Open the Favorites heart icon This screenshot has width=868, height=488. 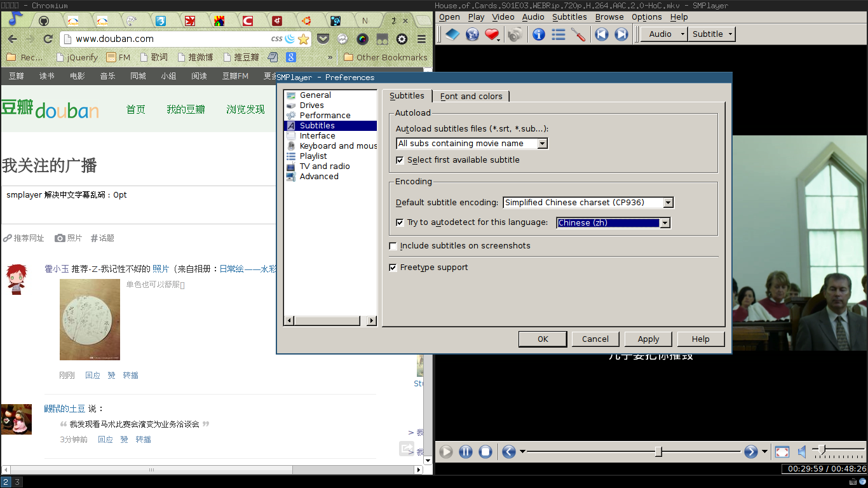coord(491,34)
